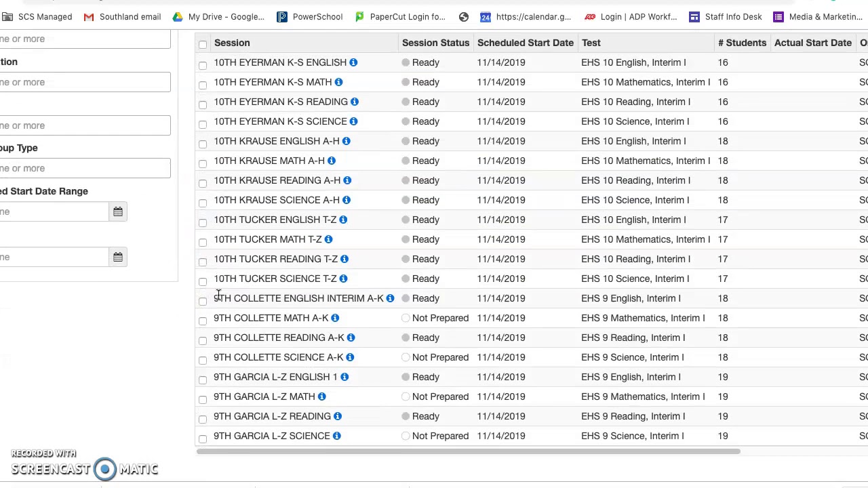
Task: Open Login ADP Workforce bookmark
Action: 630,16
